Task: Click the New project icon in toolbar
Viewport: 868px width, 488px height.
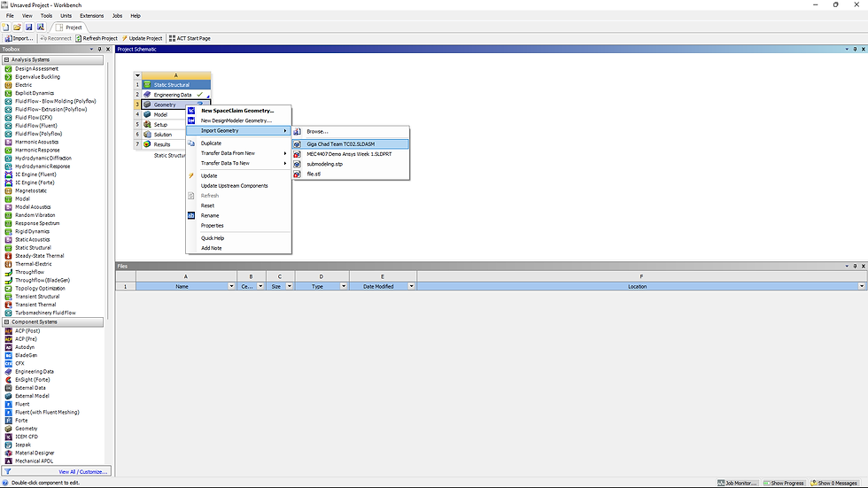Action: pos(5,27)
